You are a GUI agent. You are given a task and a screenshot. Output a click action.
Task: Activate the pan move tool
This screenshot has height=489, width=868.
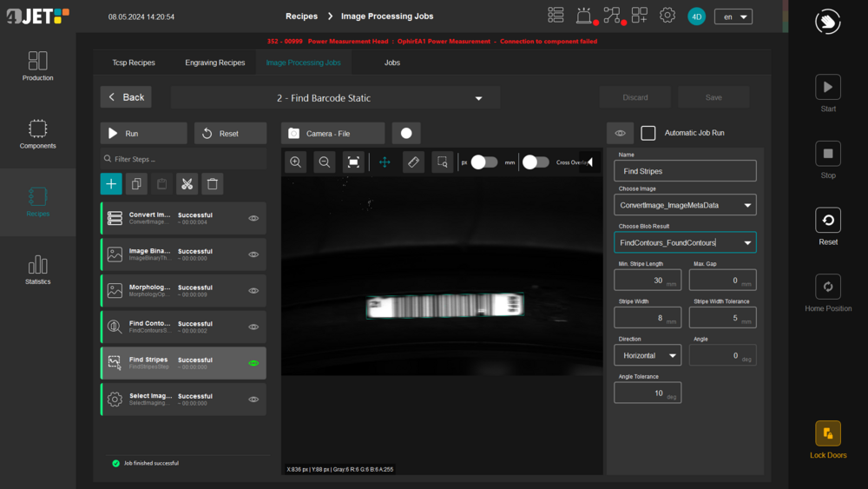click(385, 162)
